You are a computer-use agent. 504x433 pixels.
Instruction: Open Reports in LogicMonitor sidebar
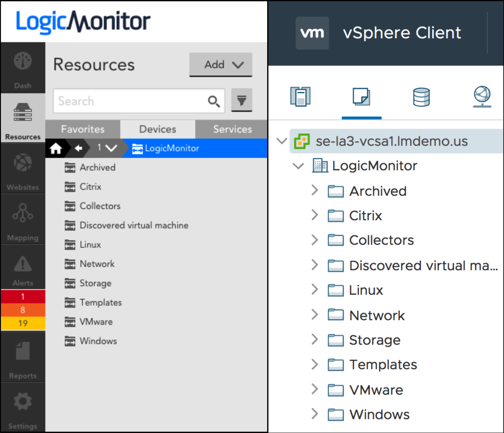23,357
